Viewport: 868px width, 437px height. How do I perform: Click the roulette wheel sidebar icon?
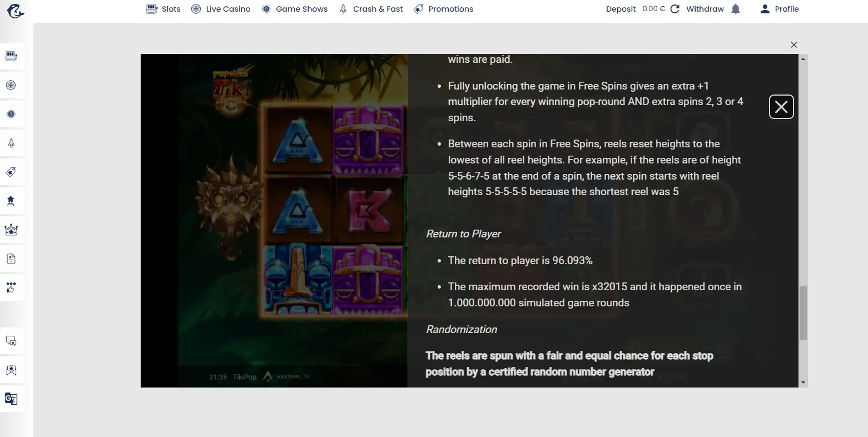11,85
